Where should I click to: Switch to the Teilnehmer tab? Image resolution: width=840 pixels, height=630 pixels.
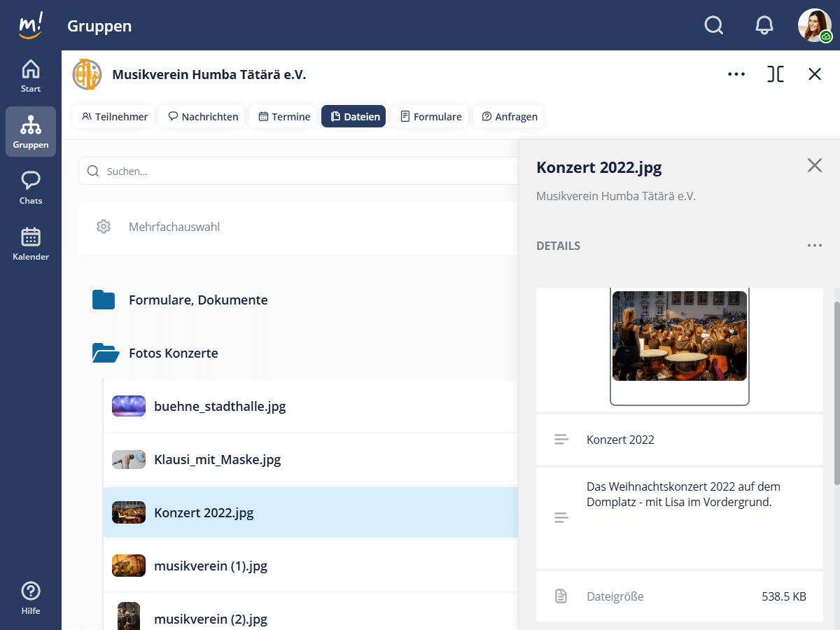(115, 116)
